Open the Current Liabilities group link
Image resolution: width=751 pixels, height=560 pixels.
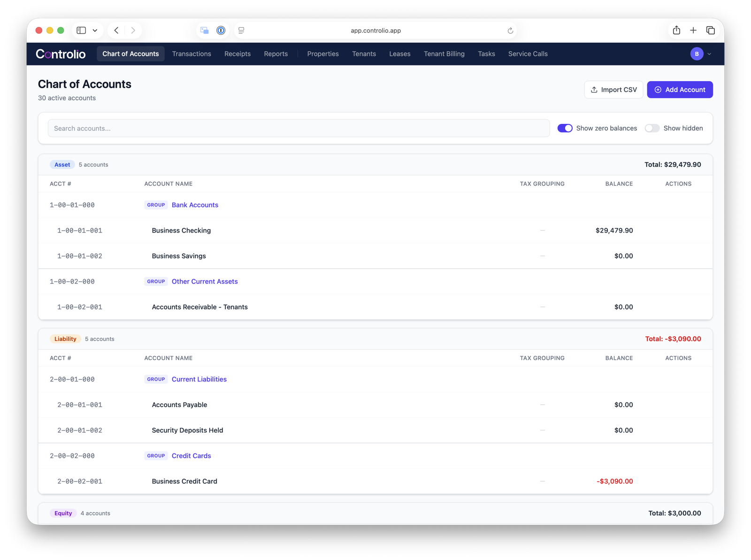pos(199,379)
